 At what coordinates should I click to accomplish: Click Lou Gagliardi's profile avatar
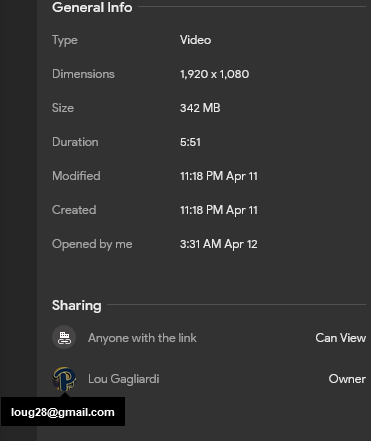point(64,379)
